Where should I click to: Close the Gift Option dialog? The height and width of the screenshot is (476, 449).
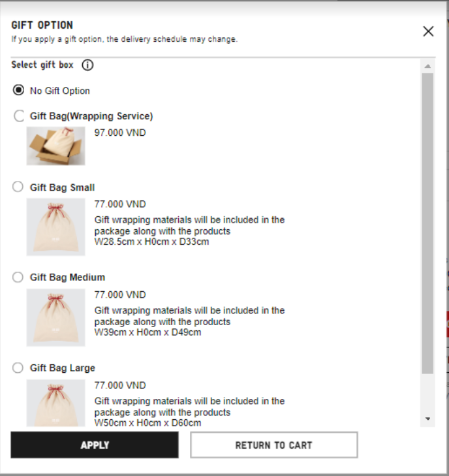pyautogui.click(x=428, y=31)
